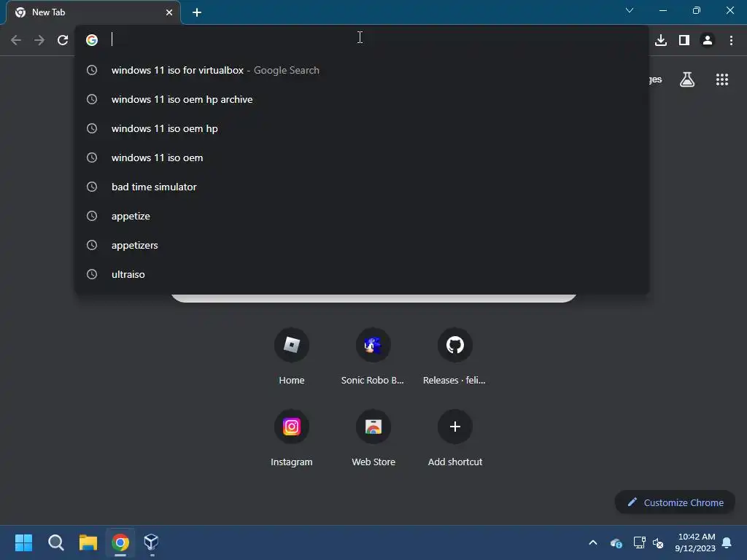Viewport: 747px width, 560px height.
Task: Click Customize Chrome button
Action: 675,502
